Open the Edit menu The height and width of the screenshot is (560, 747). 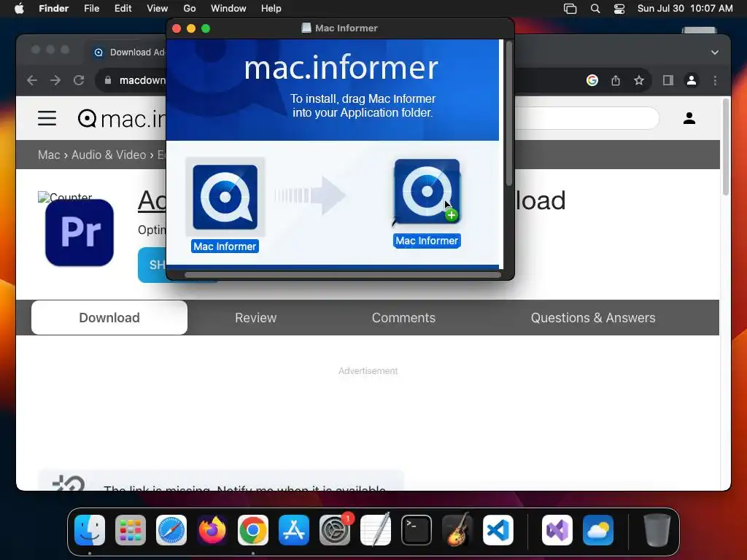[123, 9]
